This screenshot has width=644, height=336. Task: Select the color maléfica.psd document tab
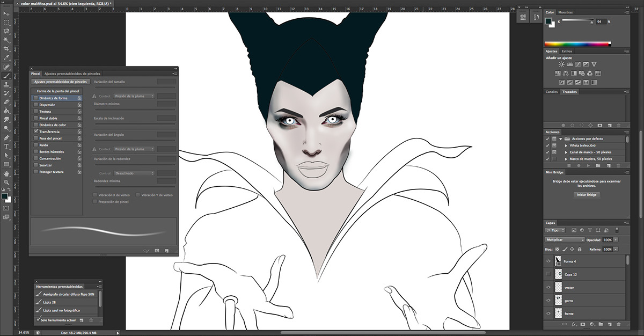pyautogui.click(x=65, y=3)
